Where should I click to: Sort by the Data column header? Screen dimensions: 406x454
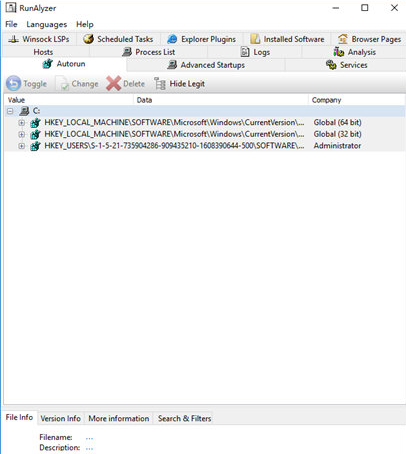pos(221,100)
